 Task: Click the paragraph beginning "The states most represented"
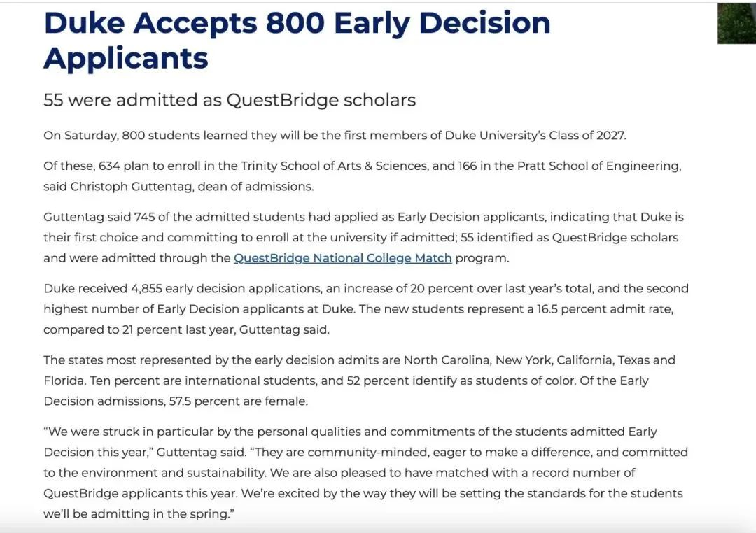coord(359,381)
